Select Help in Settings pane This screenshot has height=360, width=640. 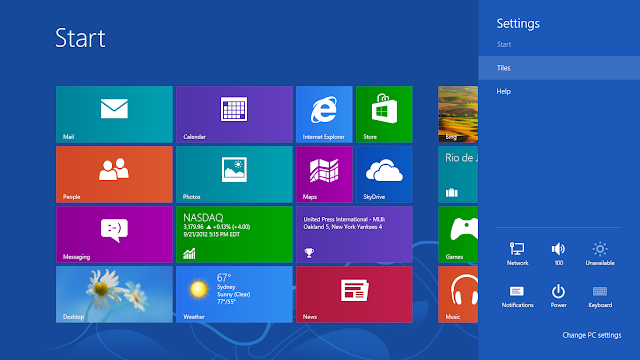click(x=559, y=91)
